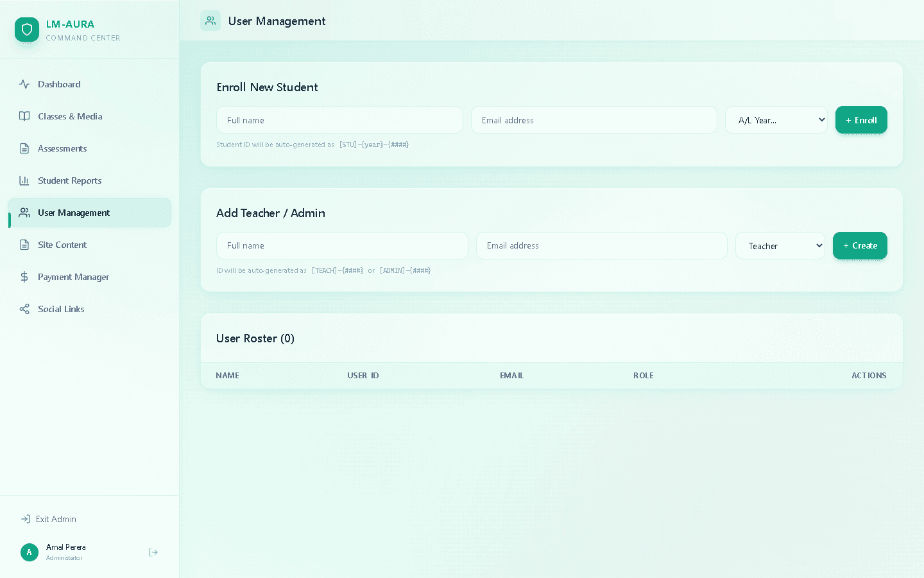
Task: Click the EMAIL column header
Action: click(x=512, y=376)
